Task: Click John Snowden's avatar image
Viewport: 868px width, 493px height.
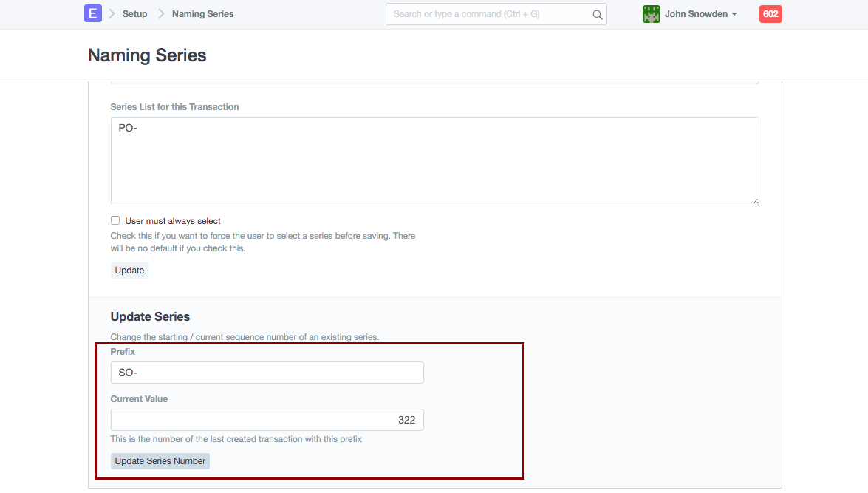Action: click(651, 14)
